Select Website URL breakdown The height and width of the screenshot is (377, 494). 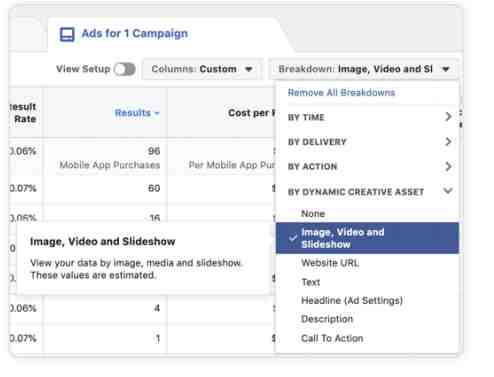330,263
